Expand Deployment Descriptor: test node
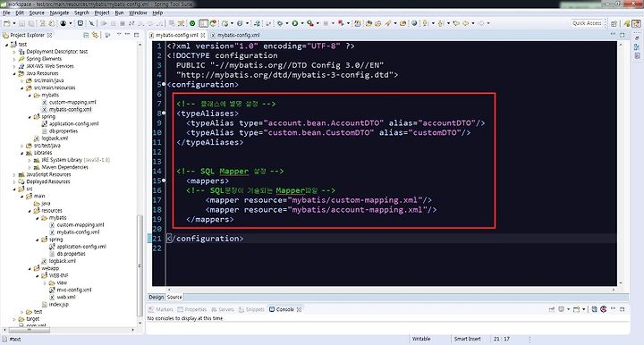Viewport: 644px width, 345px height. (14, 52)
